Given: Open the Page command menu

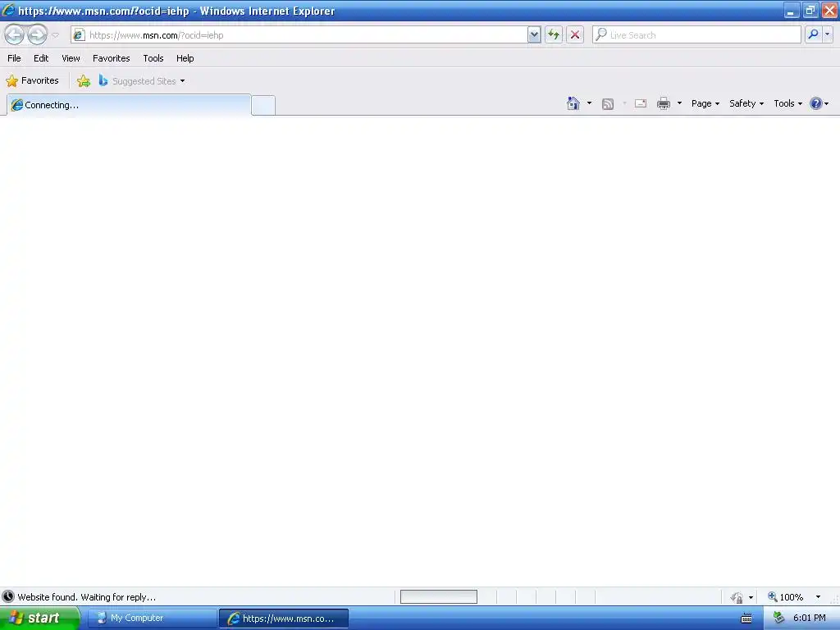Looking at the screenshot, I should (705, 103).
